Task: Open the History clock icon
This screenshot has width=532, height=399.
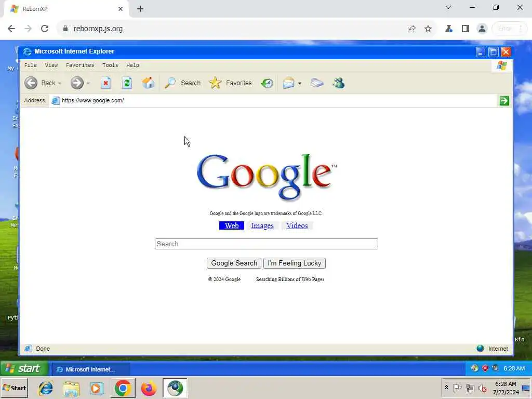Action: click(267, 83)
